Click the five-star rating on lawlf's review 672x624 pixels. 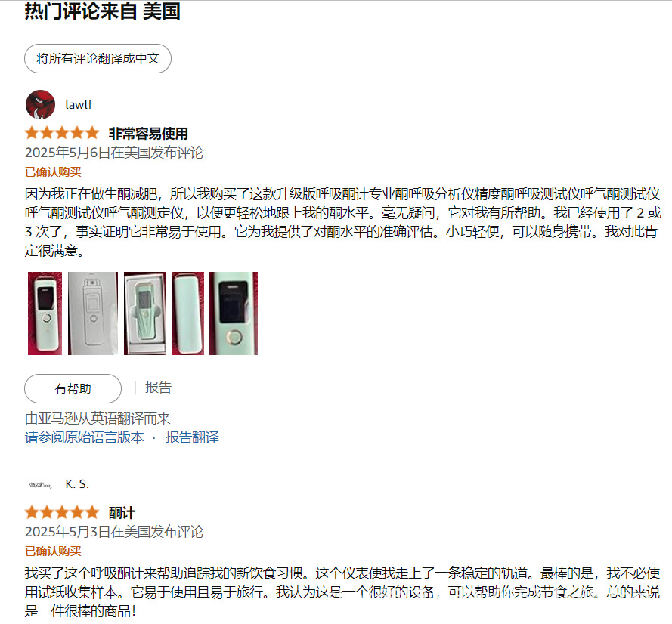(62, 133)
